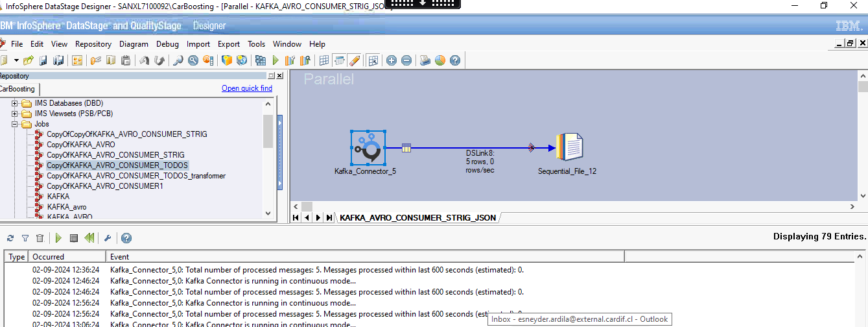The image size is (868, 327).
Task: Select the KAFKA_avro job in tree
Action: coord(67,207)
